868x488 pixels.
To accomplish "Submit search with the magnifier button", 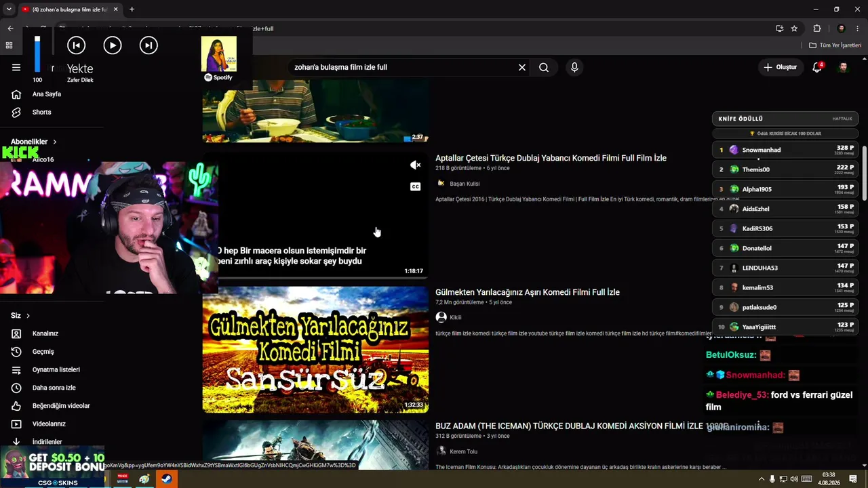I will [x=544, y=67].
